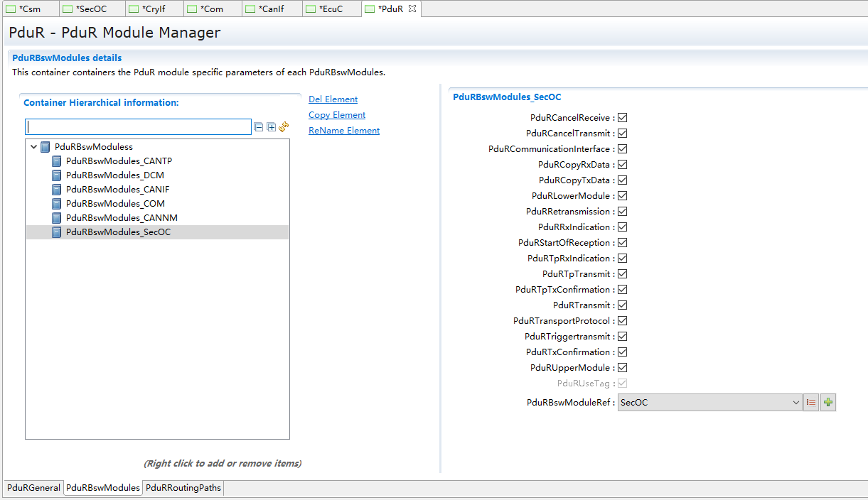The image size is (868, 500).
Task: Toggle the PduRLowerModule checkbox
Action: pyautogui.click(x=622, y=196)
